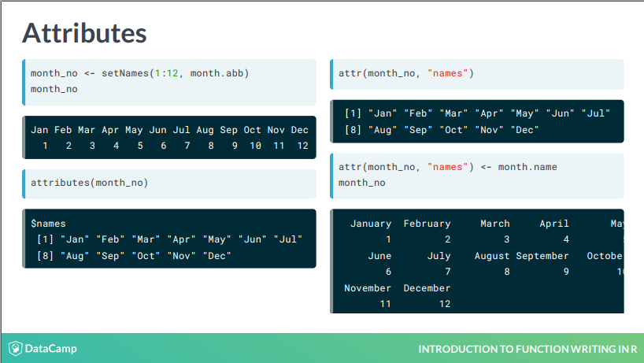Click the "Jul" string in top-right output
Image resolution: width=644 pixels, height=363 pixels.
596,113
